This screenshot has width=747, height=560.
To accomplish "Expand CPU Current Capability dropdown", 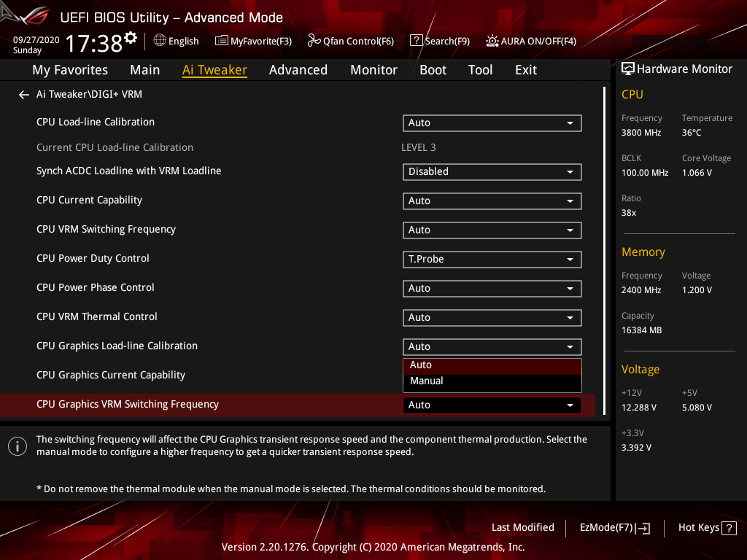I will 492,201.
